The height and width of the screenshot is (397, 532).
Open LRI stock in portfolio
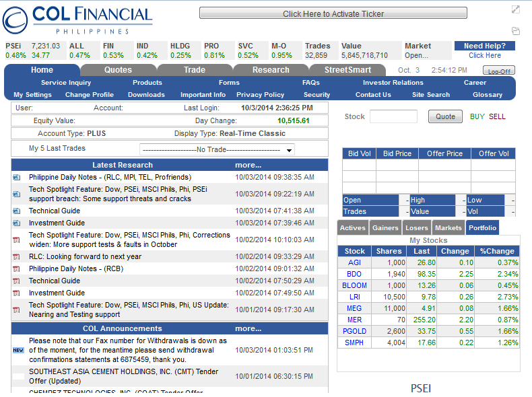354,297
